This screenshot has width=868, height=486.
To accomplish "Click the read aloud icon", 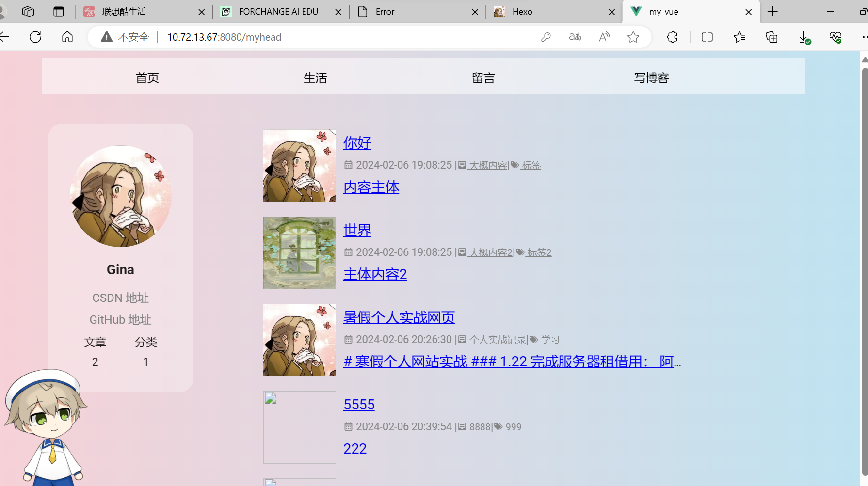I will 604,37.
